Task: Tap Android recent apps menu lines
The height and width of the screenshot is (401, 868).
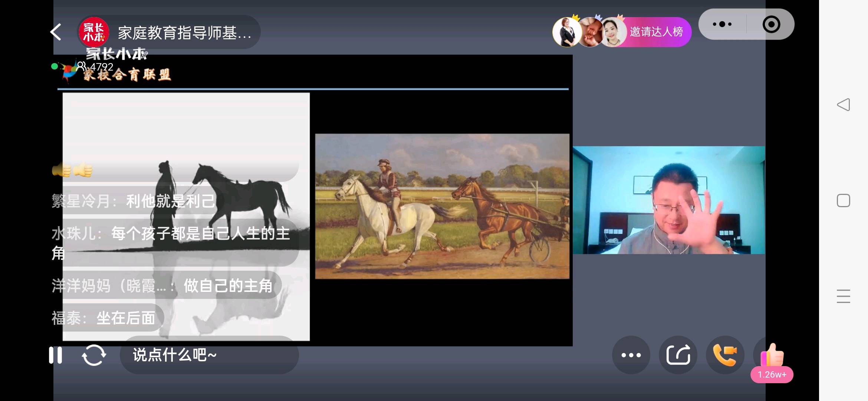Action: point(844,296)
